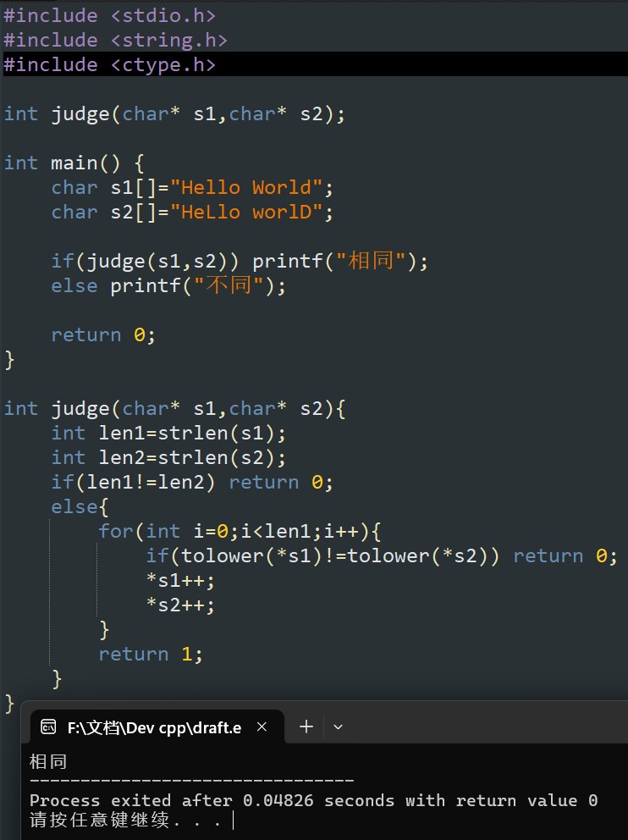Select the F:\文档\Dev cpp\draft.e terminal tab
The image size is (628, 840).
[x=157, y=727]
